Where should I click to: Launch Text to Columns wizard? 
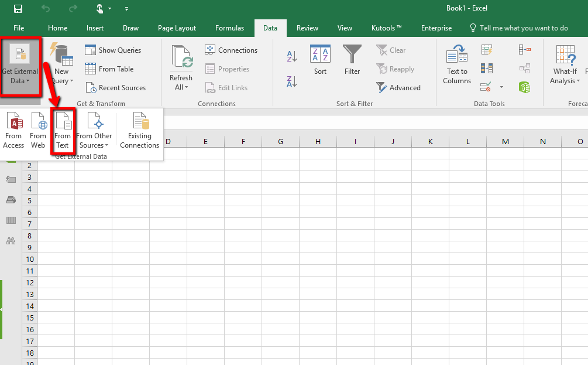[457, 64]
